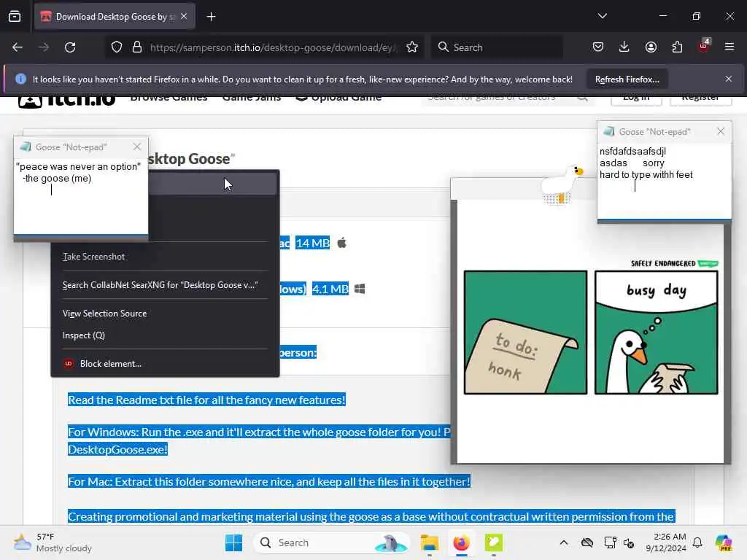Click the 'to do: honk' comic panel
Screen dimensions: 747x560
525,332
